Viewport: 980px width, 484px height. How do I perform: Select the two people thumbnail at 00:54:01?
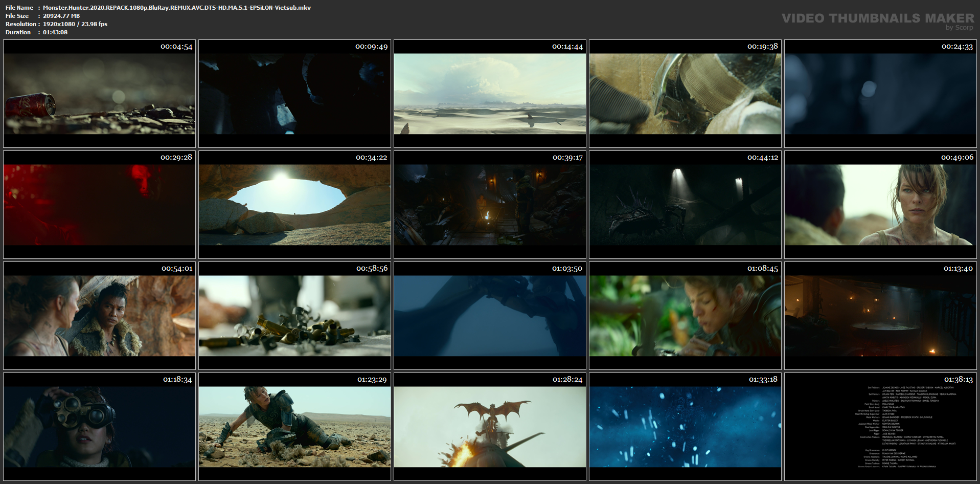point(99,316)
